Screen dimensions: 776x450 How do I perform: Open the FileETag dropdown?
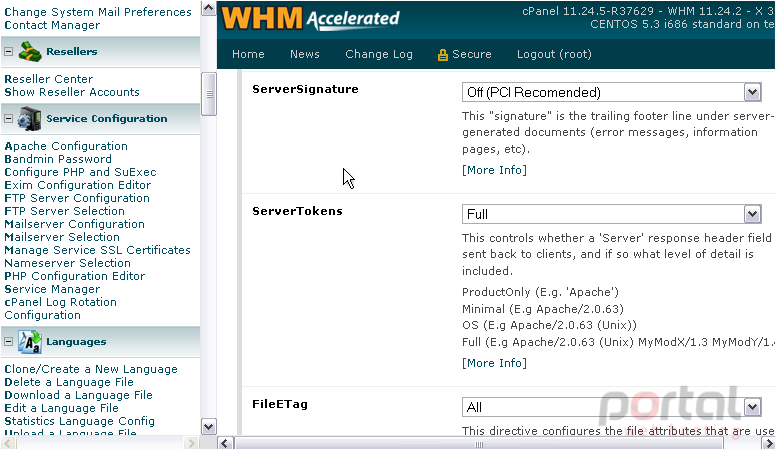tap(612, 407)
